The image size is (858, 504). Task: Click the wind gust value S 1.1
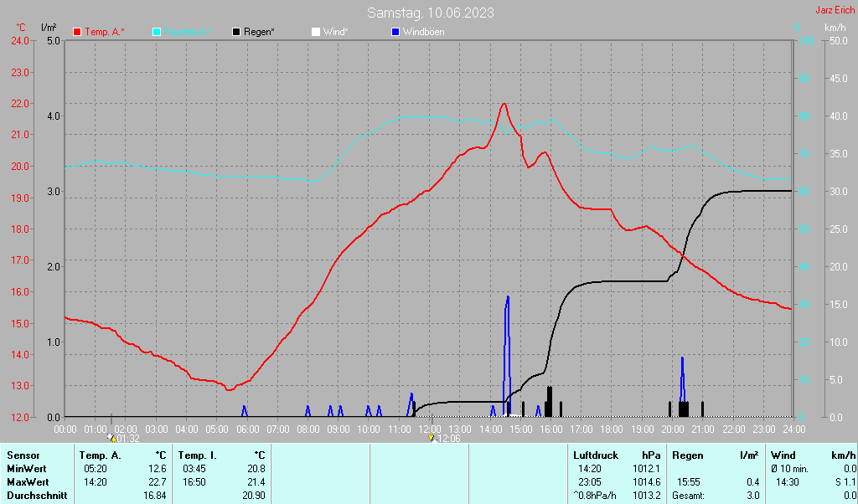click(845, 483)
